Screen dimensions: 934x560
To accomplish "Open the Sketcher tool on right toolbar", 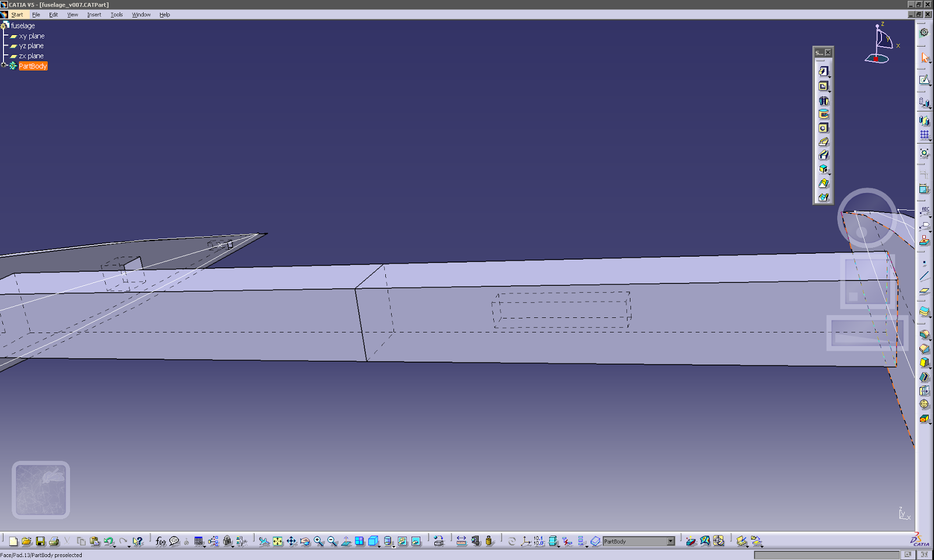I will [924, 80].
